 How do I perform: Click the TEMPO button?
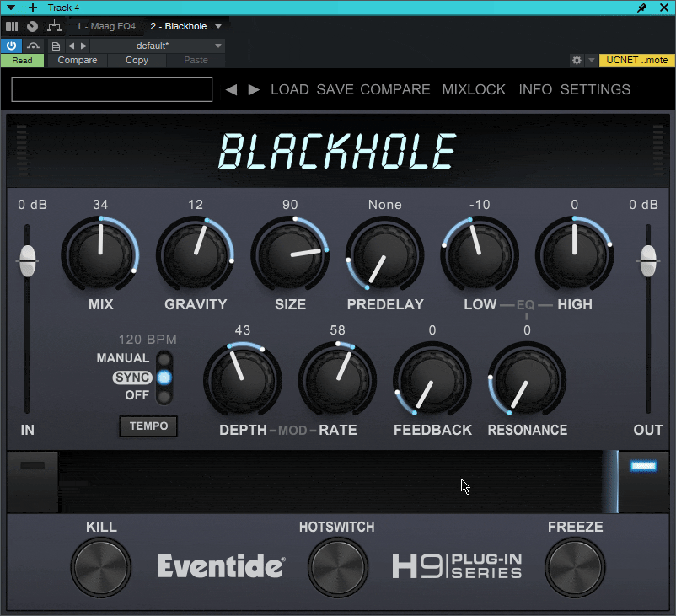point(148,426)
